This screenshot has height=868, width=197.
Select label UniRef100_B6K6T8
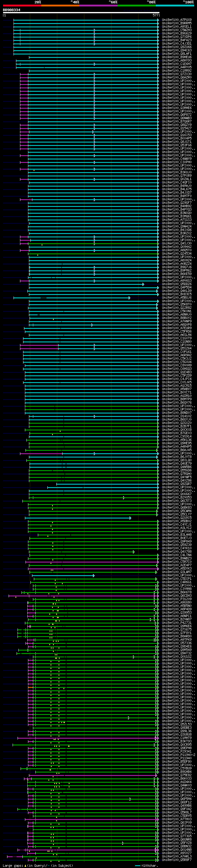[x=177, y=592]
